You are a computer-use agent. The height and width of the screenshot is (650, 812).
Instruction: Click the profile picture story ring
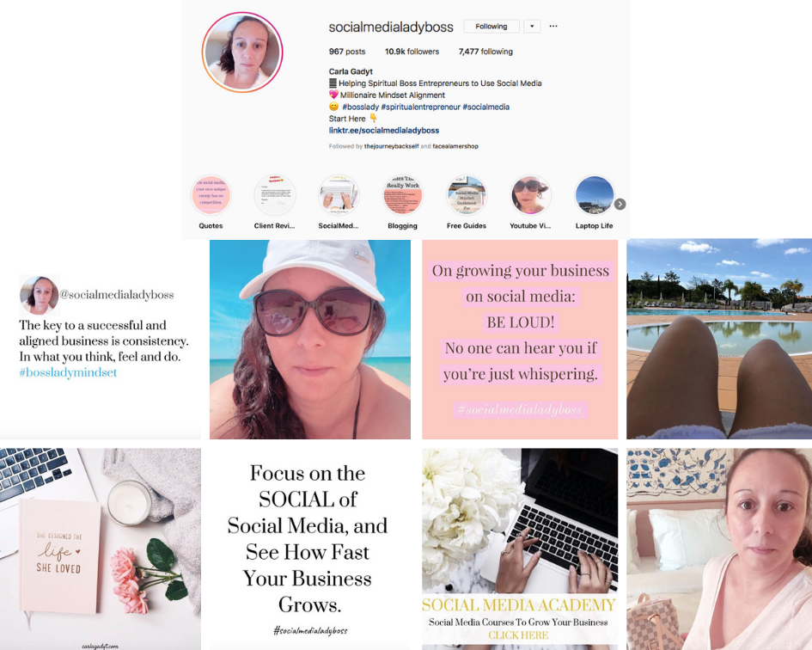pos(242,52)
